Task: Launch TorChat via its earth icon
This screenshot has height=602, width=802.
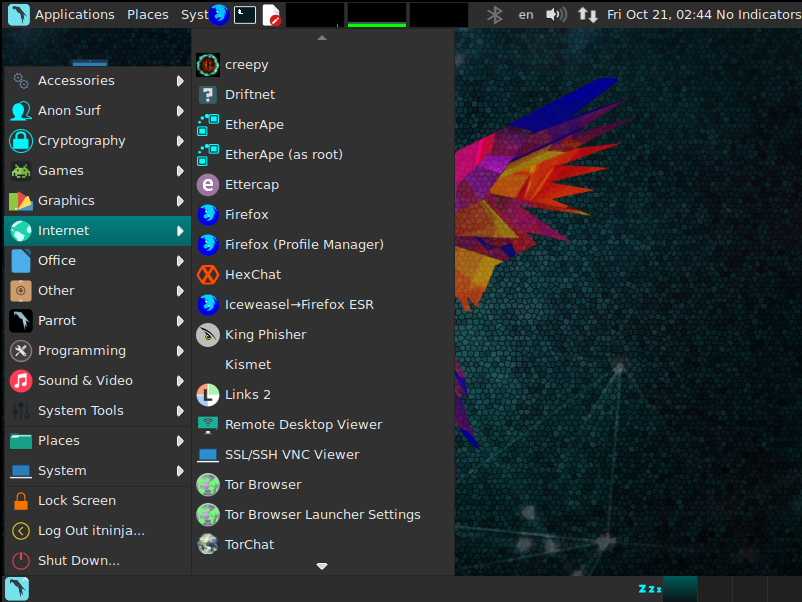Action: (x=208, y=545)
